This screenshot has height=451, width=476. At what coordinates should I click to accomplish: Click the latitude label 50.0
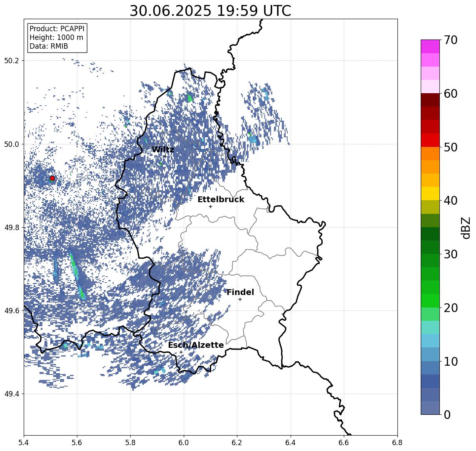pyautogui.click(x=12, y=144)
